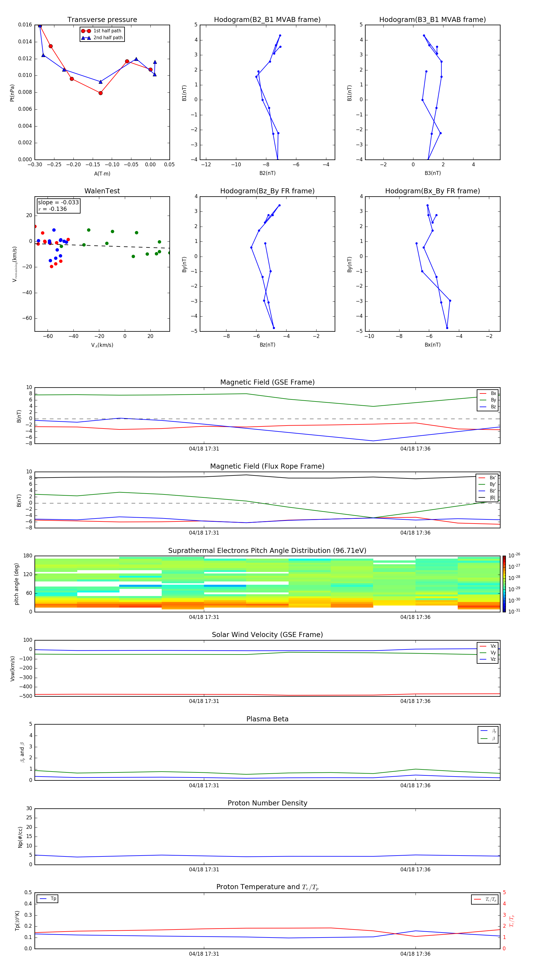Click the 'Bz(nT)' x-axis label
535x980 pixels.
pos(267,345)
